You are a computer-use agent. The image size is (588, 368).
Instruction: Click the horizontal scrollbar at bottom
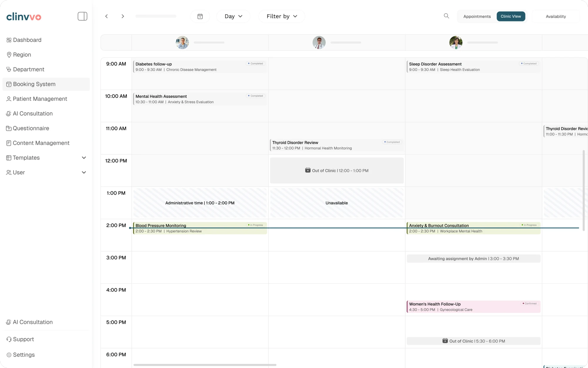pyautogui.click(x=205, y=365)
